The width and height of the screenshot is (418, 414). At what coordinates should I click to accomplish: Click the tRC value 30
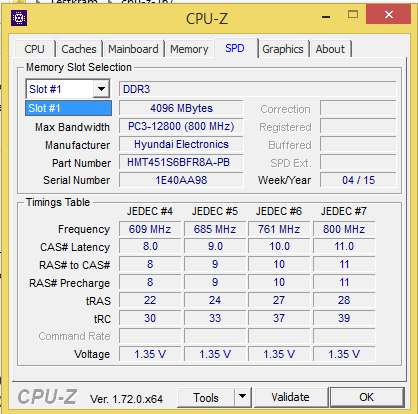(150, 318)
